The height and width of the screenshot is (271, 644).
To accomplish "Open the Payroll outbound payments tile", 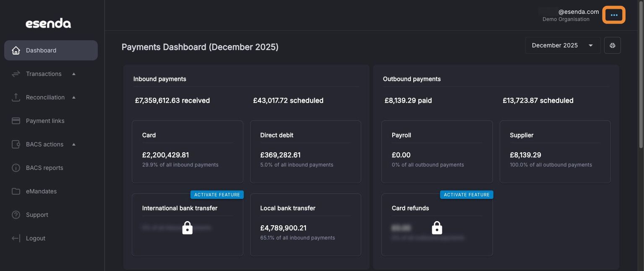I will point(437,152).
